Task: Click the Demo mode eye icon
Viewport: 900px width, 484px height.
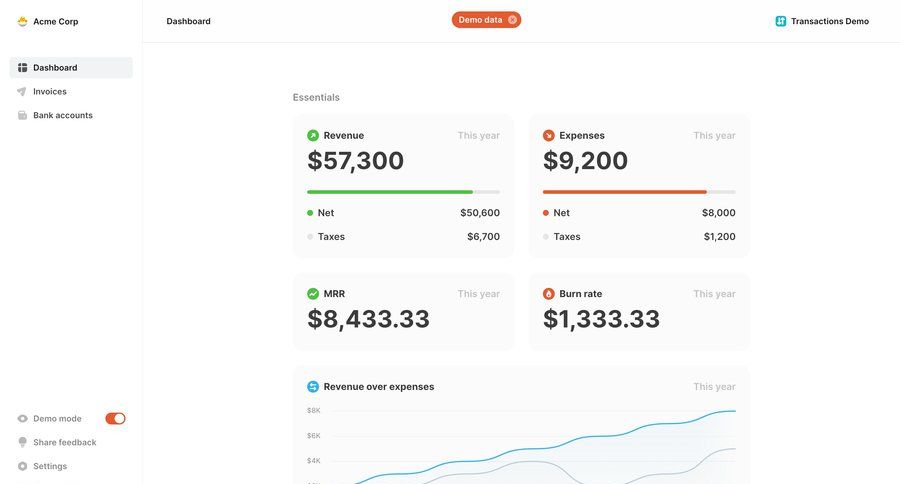Action: tap(22, 419)
